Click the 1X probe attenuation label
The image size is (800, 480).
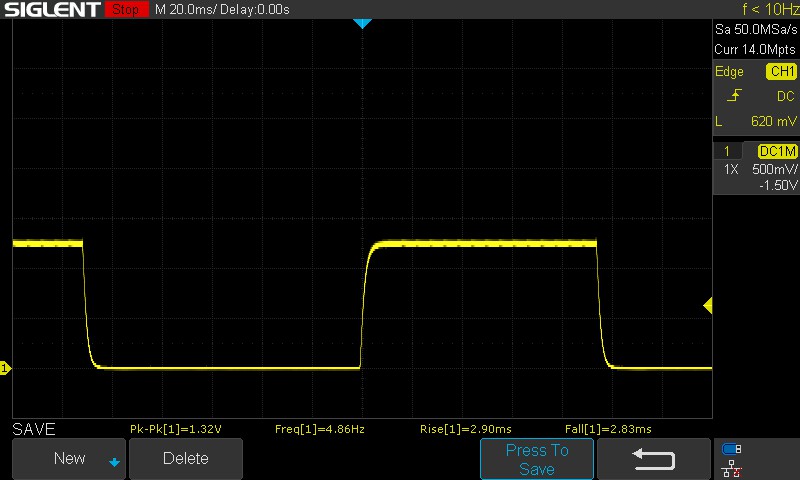(731, 169)
